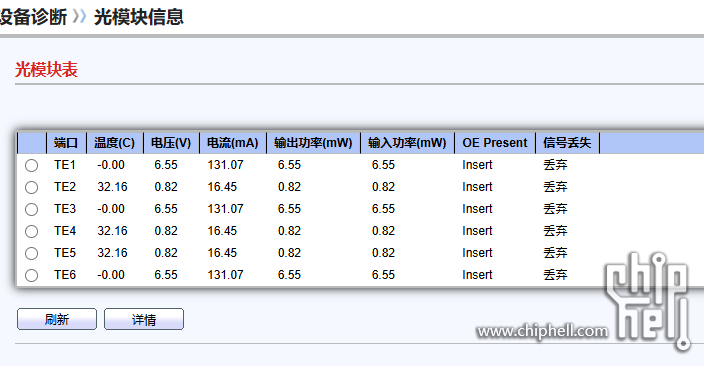Click the 输出功率(mW) column header
This screenshot has height=366, width=704.
point(313,143)
